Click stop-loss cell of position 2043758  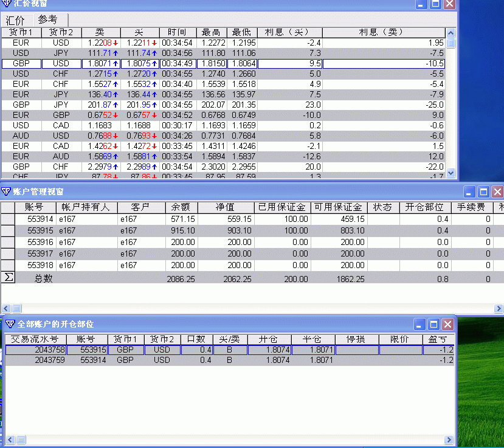[x=357, y=350]
